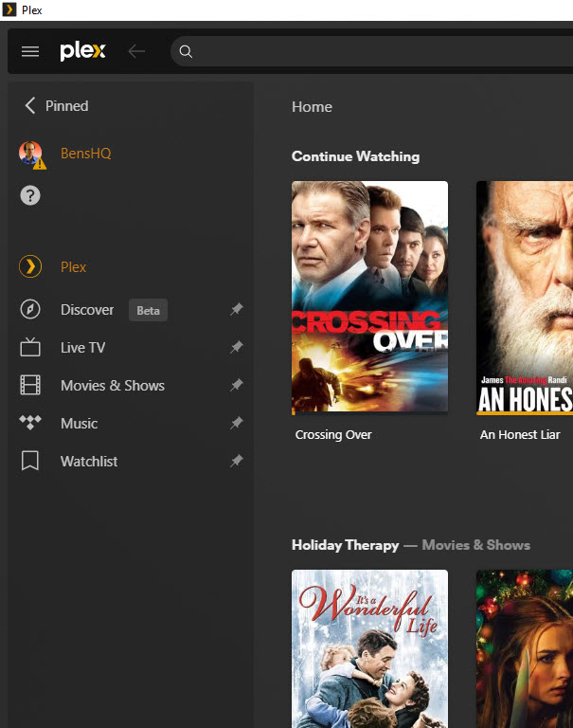Image resolution: width=573 pixels, height=728 pixels.
Task: Open It's a Wonderful Life poster
Action: (369, 648)
